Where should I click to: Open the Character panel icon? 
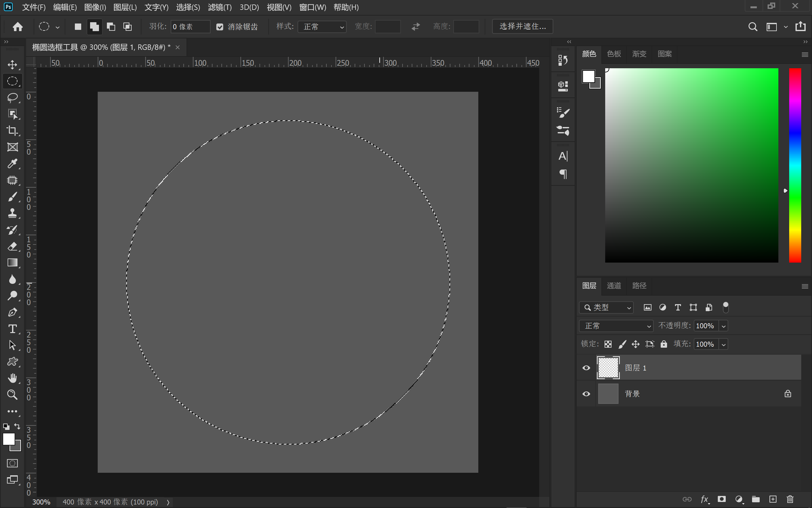coord(563,156)
